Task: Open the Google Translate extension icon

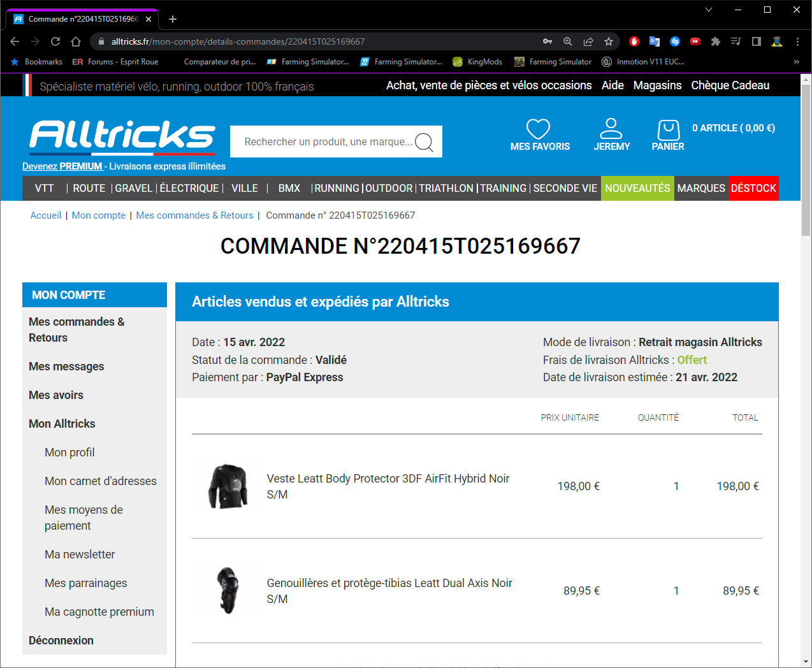Action: pos(655,41)
